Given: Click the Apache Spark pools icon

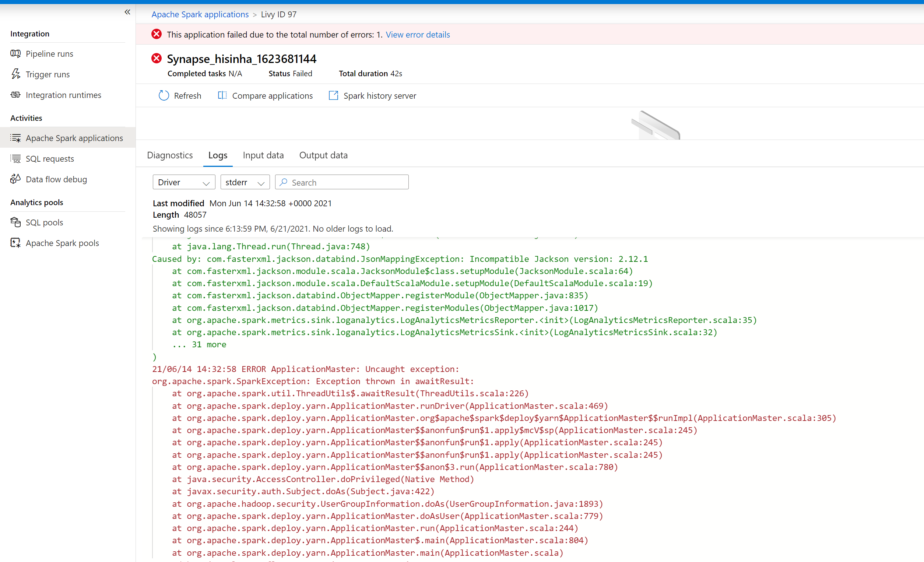Looking at the screenshot, I should click(x=15, y=243).
